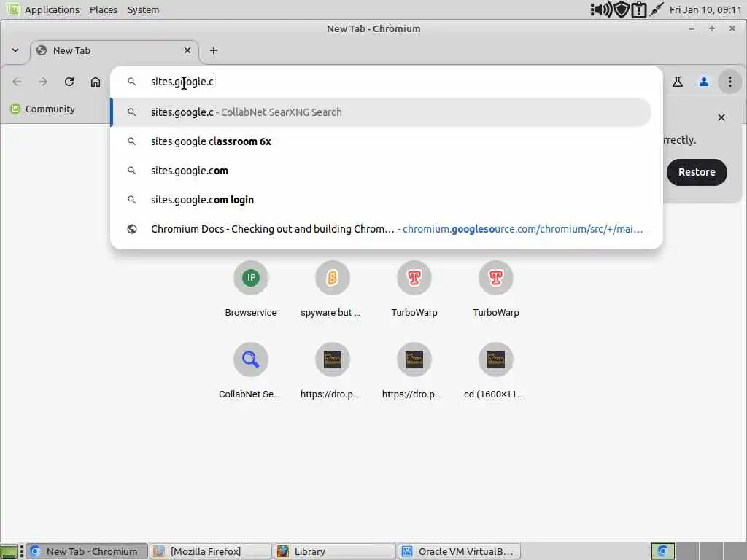The height and width of the screenshot is (560, 747).
Task: Click the Restore button
Action: pyautogui.click(x=697, y=172)
